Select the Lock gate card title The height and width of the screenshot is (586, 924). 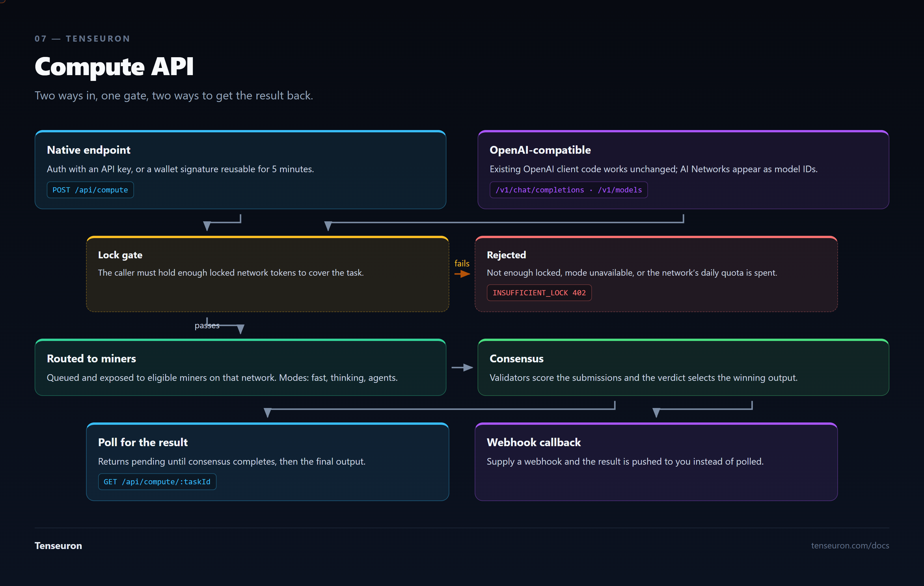point(120,255)
